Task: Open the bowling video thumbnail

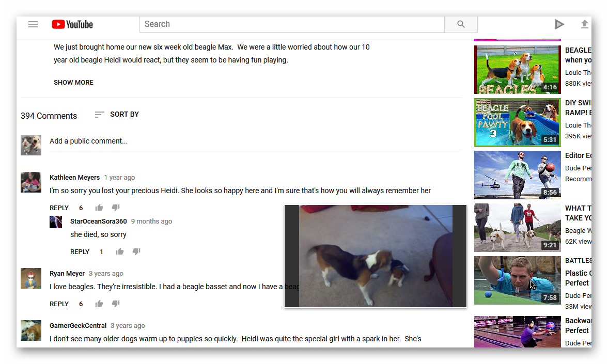Action: 517,331
